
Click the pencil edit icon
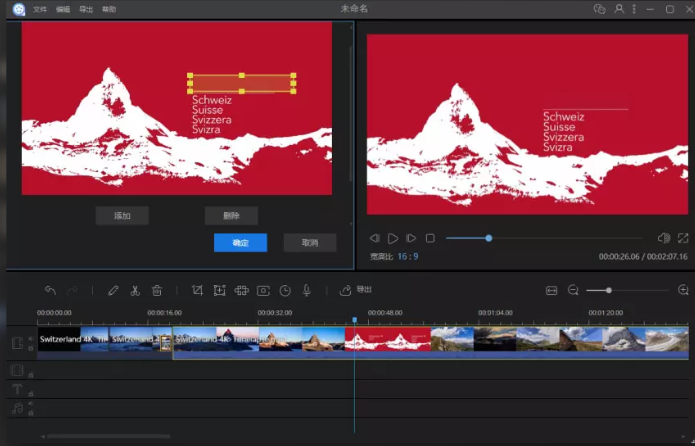click(x=113, y=290)
